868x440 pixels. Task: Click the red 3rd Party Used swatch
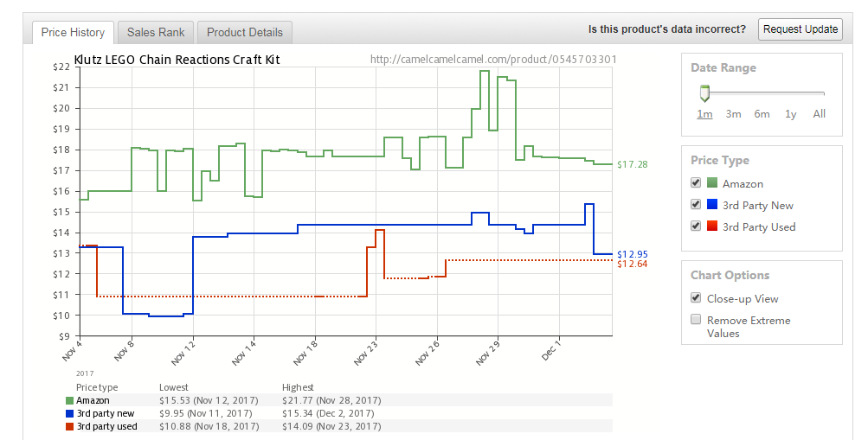pyautogui.click(x=712, y=226)
